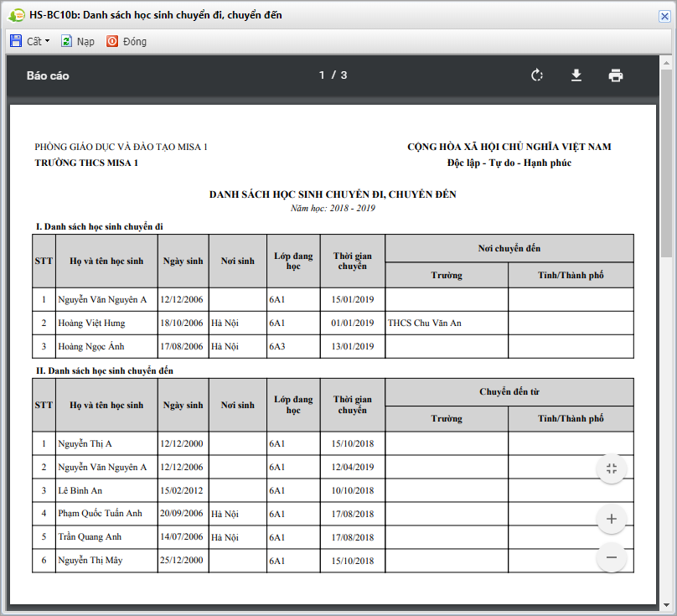Click the TRƯỜNG THCS MISA 1 text
This screenshot has height=616, width=677.
[86, 163]
